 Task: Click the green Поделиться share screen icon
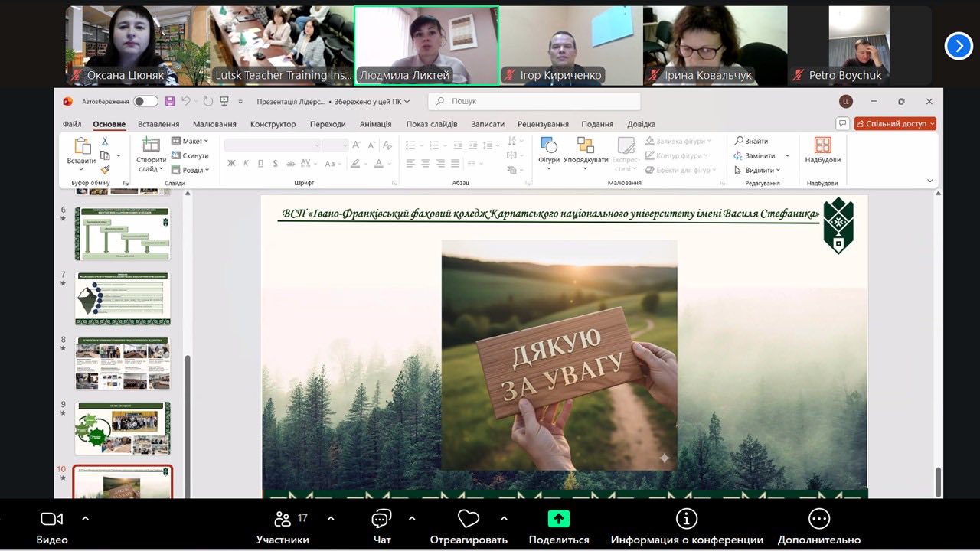click(x=558, y=519)
